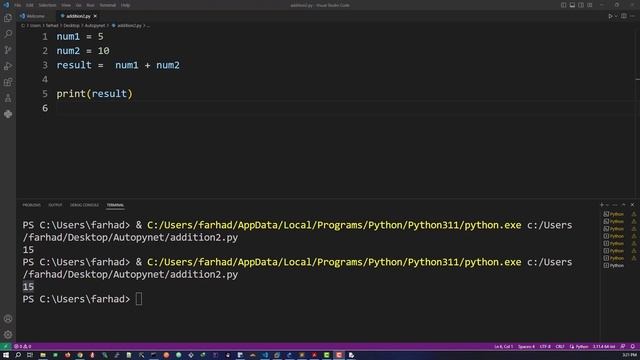Open the Accounts menu icon

coord(8,319)
